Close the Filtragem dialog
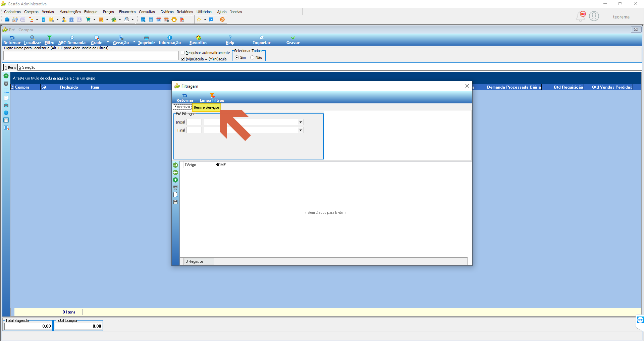The width and height of the screenshot is (644, 341). (467, 86)
